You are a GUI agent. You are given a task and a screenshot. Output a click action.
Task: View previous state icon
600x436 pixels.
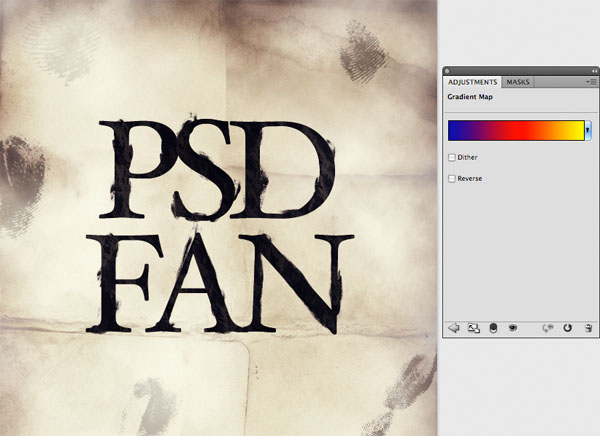click(x=548, y=328)
